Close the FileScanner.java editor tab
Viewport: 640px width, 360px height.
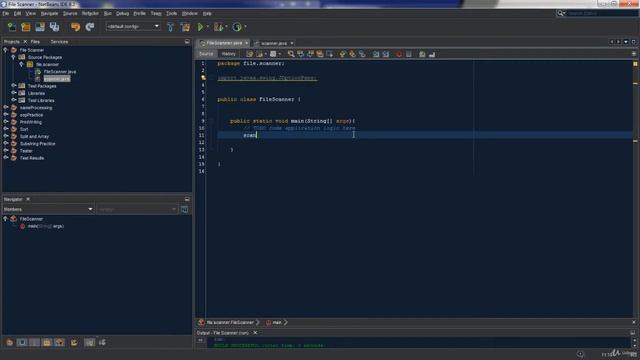tap(247, 43)
